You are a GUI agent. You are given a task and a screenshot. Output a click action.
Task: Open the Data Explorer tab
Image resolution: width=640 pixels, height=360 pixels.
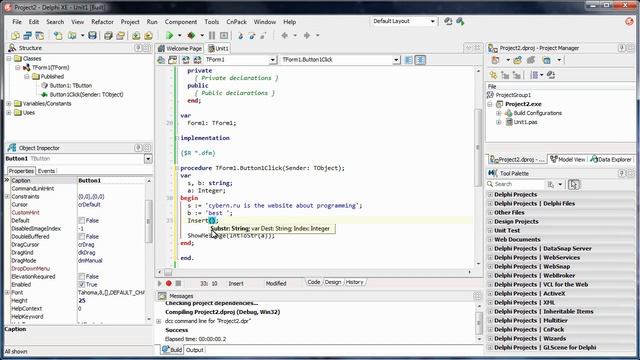(611, 160)
